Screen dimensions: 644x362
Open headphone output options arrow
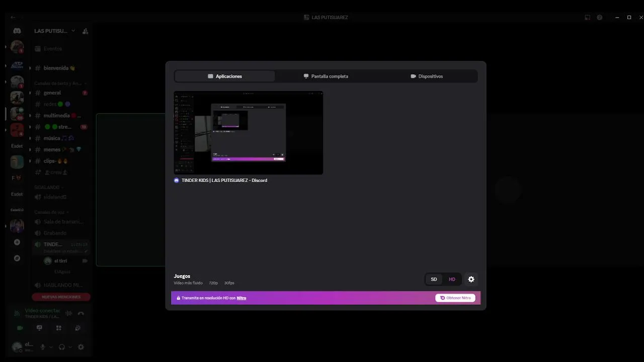point(70,347)
